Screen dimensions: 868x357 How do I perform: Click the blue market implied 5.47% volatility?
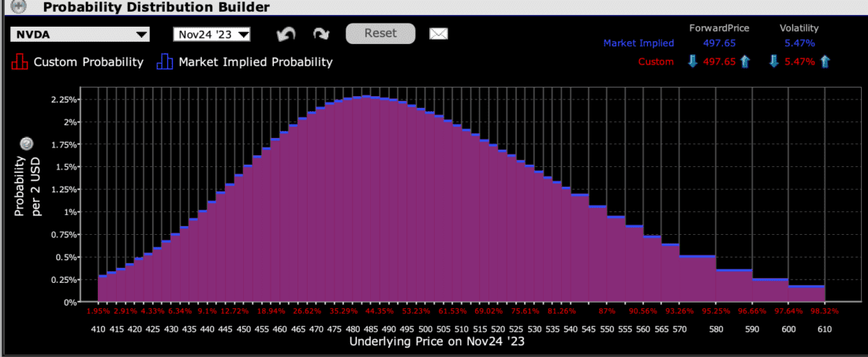pos(799,43)
